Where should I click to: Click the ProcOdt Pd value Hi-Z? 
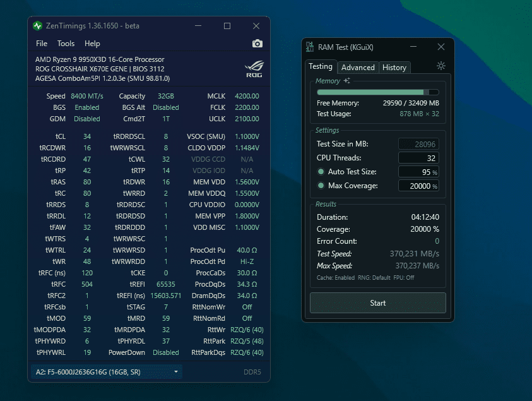[x=247, y=261]
